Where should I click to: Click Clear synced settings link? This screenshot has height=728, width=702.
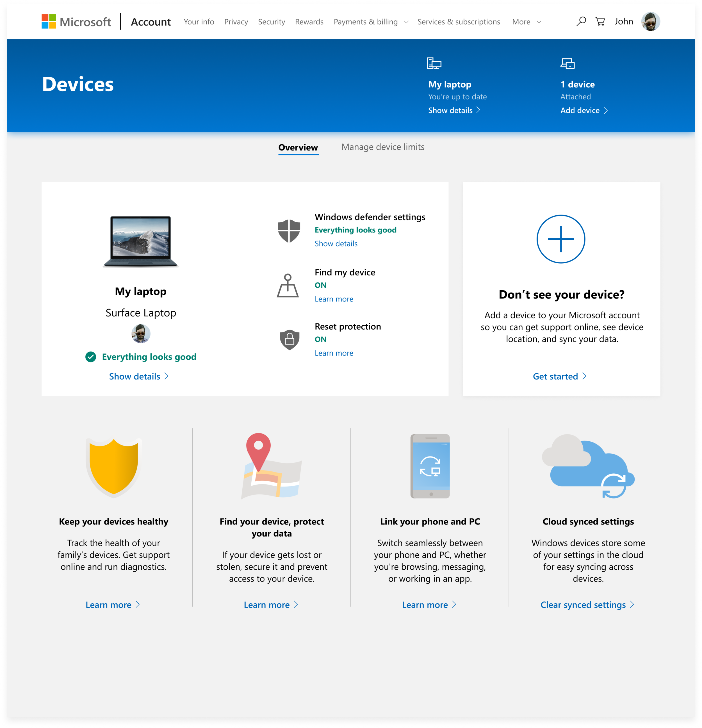(x=587, y=605)
